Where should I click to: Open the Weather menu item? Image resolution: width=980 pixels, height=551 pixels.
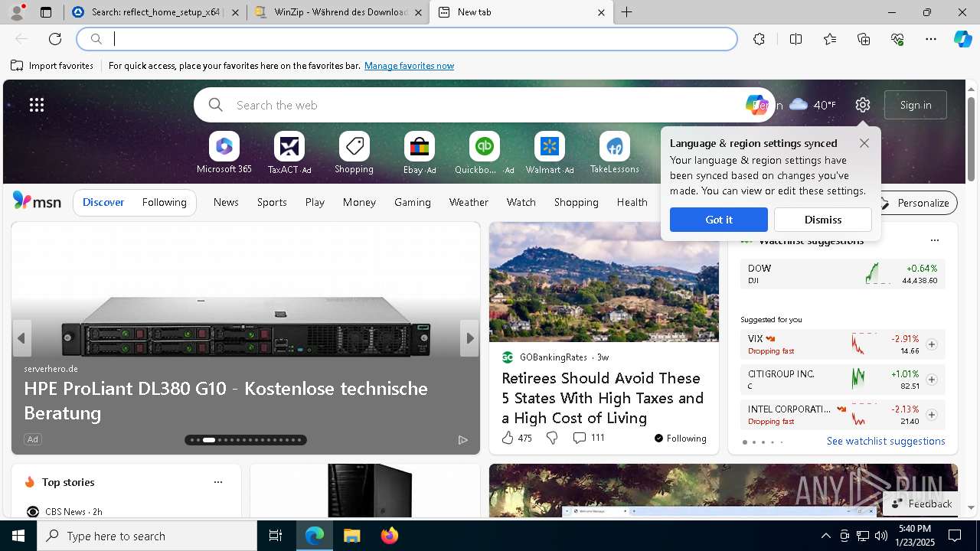coord(469,202)
